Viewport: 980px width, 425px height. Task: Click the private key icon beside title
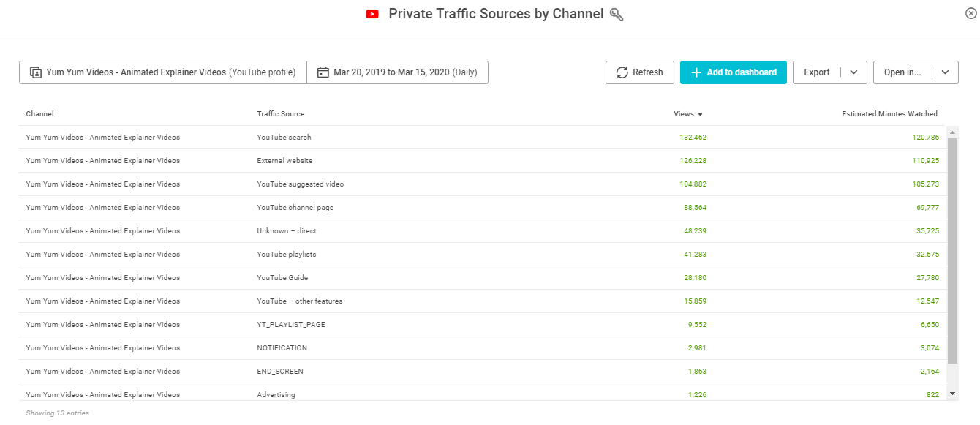[617, 14]
